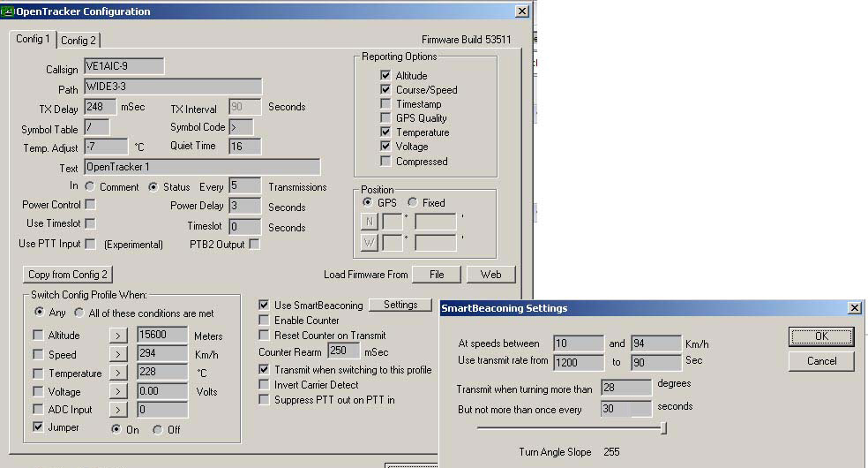Click the Power Delay field
The width and height of the screenshot is (868, 468).
click(x=244, y=206)
